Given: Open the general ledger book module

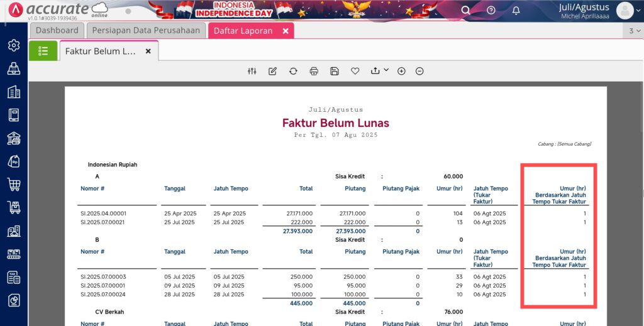Looking at the screenshot, I should (14, 115).
